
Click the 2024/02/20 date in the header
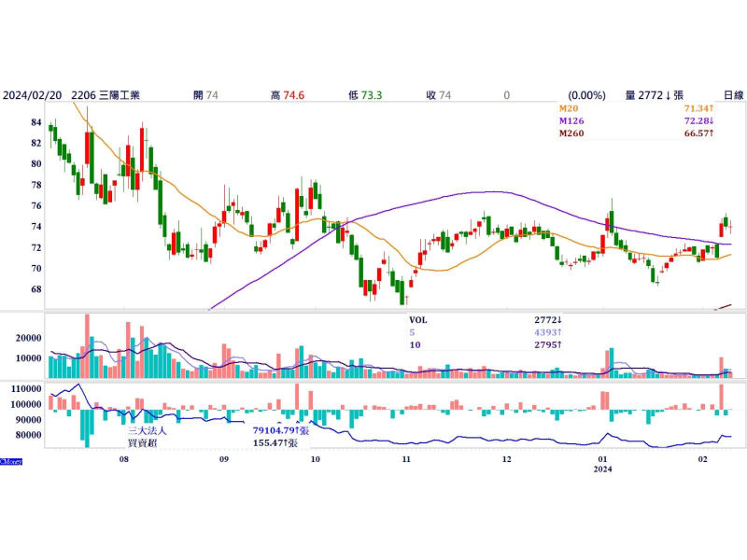33,95
